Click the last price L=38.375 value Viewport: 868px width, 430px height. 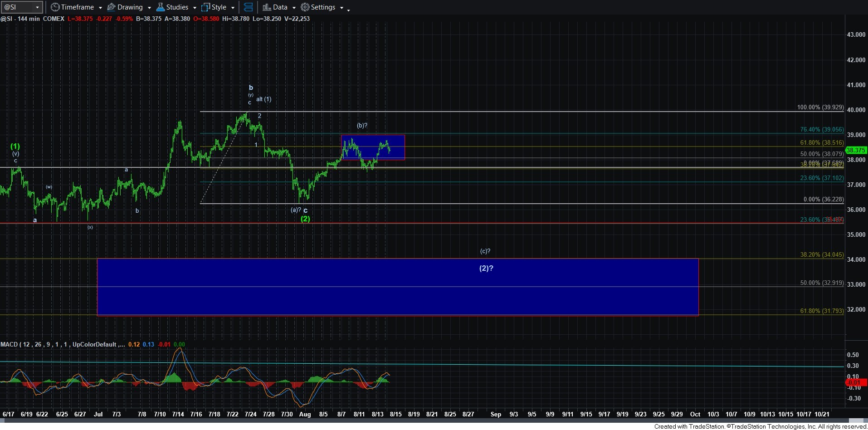[80, 19]
